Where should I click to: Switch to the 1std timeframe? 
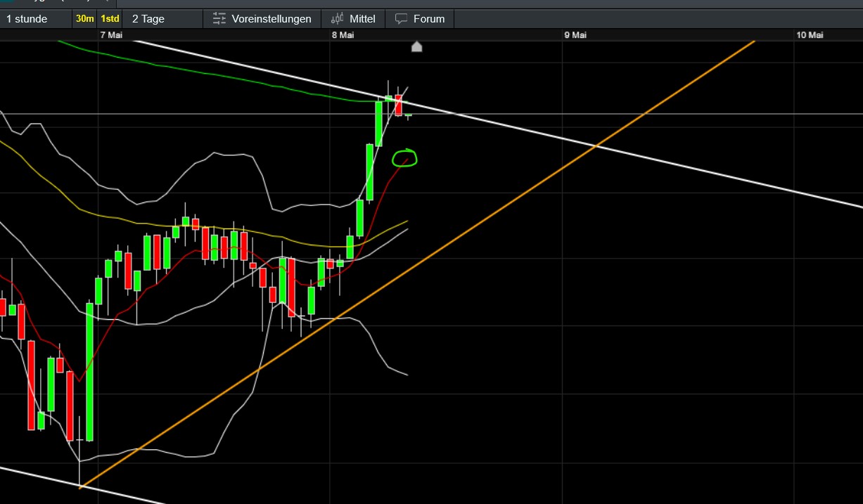pos(109,18)
